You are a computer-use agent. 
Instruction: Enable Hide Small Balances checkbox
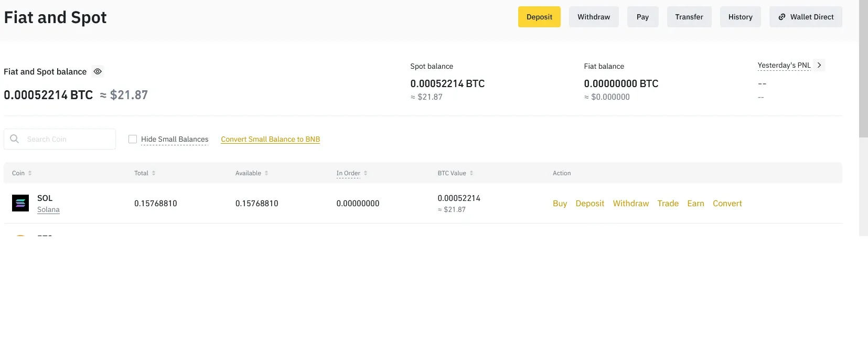pyautogui.click(x=133, y=139)
